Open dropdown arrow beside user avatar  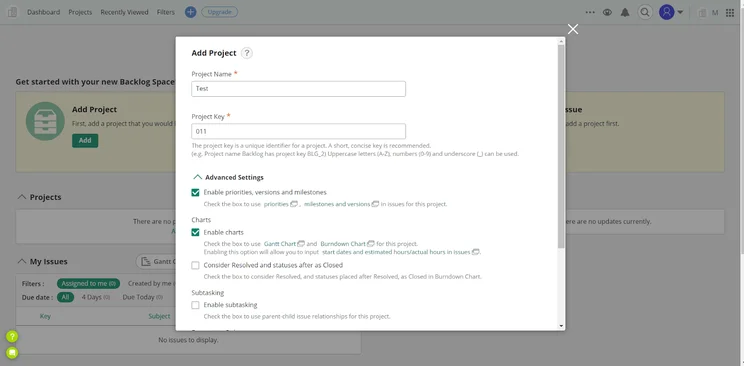click(680, 13)
